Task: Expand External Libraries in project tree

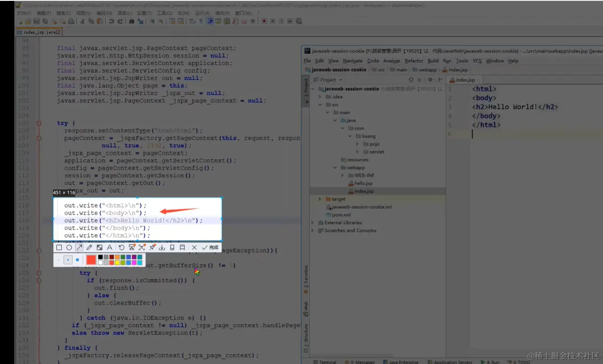Action: [312, 222]
